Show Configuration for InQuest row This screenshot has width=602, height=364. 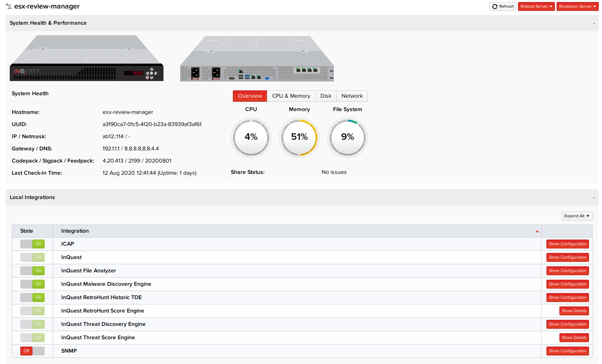click(568, 257)
